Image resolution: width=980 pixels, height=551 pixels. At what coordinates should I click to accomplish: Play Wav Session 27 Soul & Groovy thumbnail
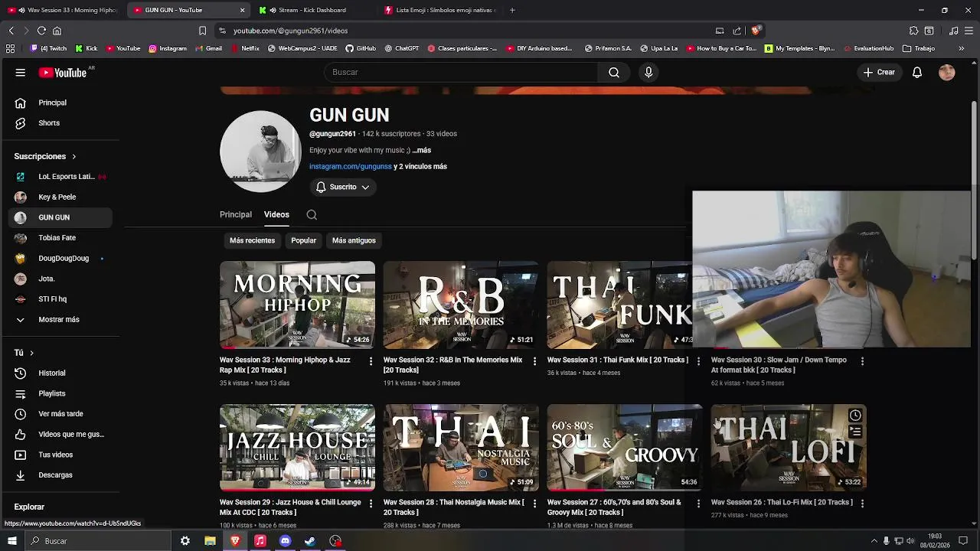click(625, 448)
